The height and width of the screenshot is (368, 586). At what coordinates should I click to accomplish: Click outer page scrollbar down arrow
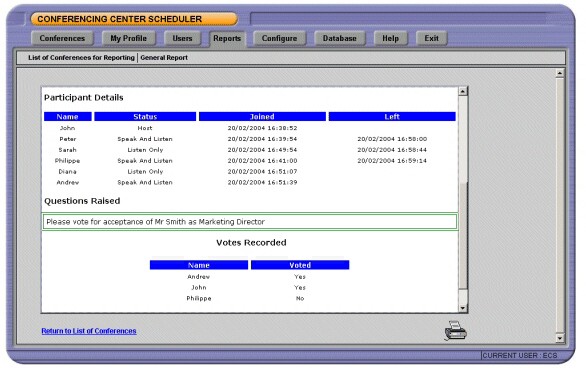point(559,338)
